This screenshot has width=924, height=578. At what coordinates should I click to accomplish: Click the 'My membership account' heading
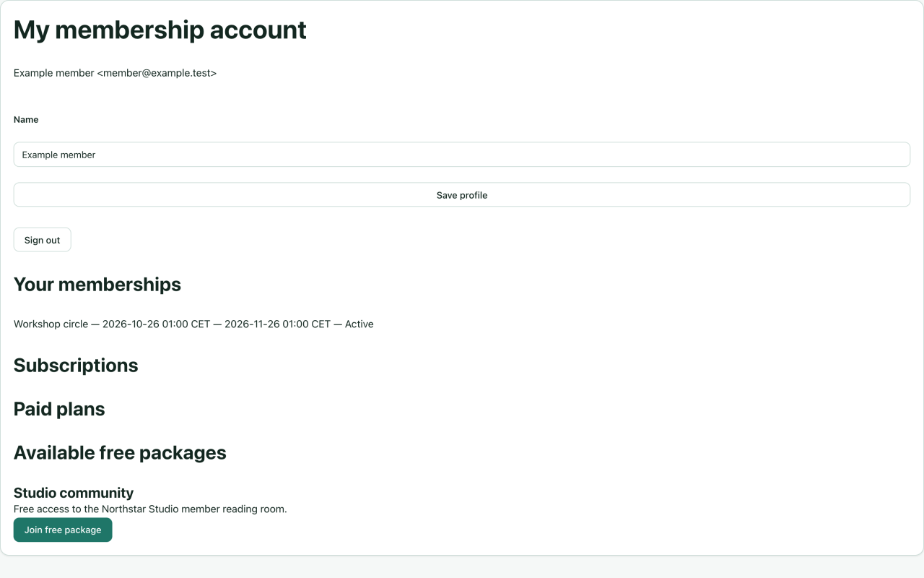pos(160,30)
